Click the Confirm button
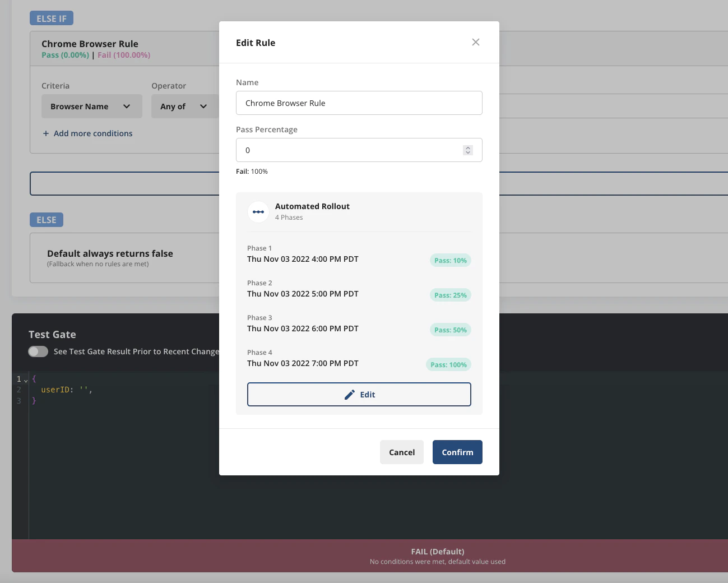This screenshot has width=728, height=583. [457, 452]
